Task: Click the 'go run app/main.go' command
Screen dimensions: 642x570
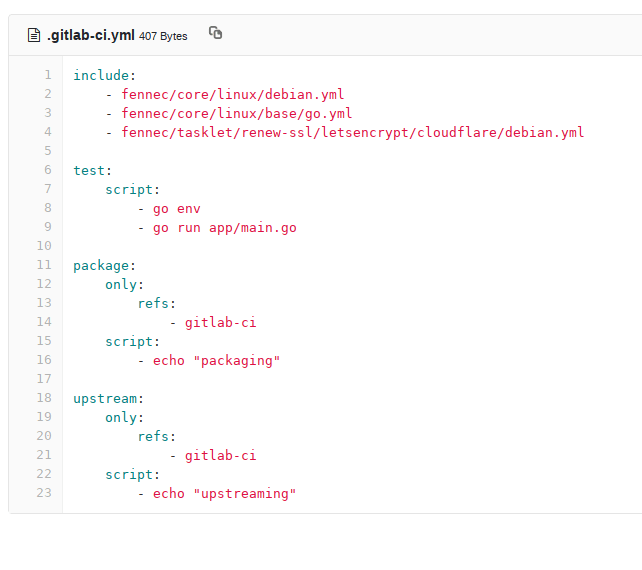Action: (225, 228)
